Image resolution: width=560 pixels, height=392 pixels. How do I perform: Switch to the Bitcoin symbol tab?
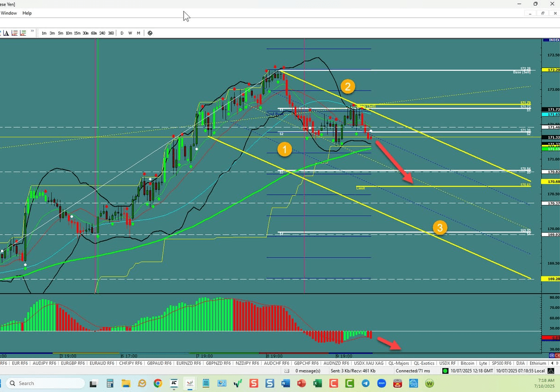468,363
